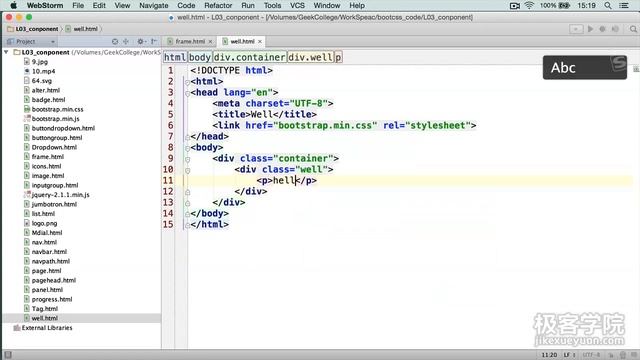Screen dimensions: 640x360
Task: Click the hide Project panel icon
Action: pyautogui.click(x=154, y=41)
